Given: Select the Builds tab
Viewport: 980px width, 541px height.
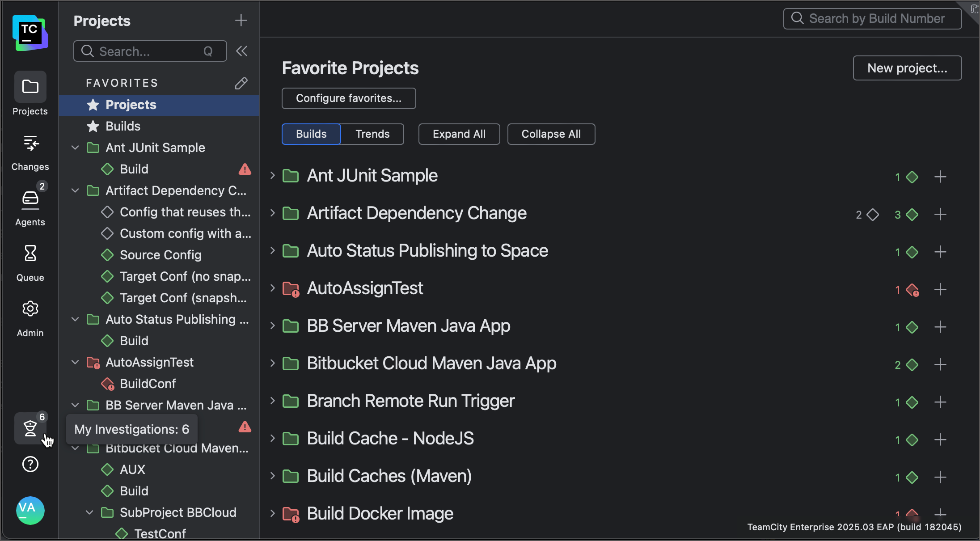Looking at the screenshot, I should coord(311,134).
